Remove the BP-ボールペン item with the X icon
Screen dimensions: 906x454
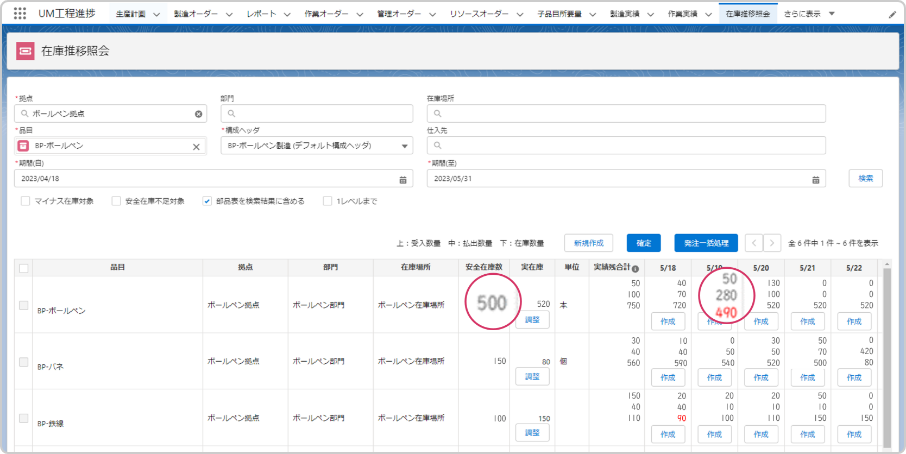click(196, 147)
